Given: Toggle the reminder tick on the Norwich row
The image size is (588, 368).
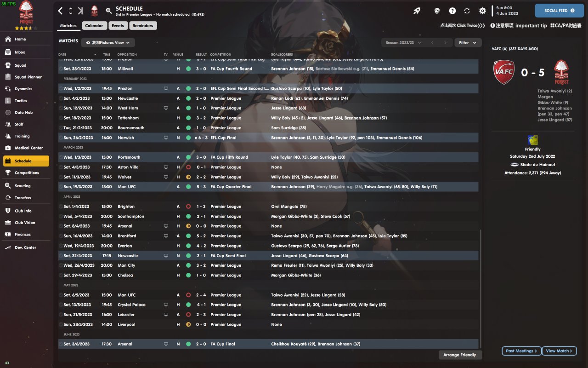Looking at the screenshot, I should coord(61,138).
